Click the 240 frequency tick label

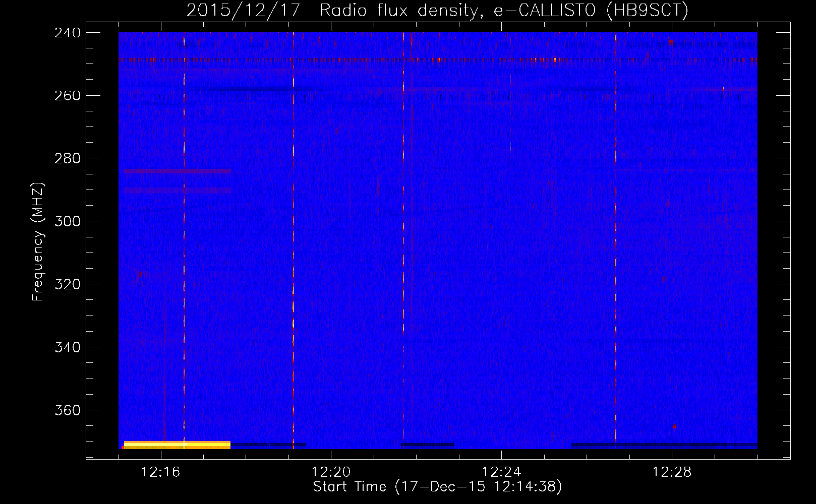[x=68, y=33]
